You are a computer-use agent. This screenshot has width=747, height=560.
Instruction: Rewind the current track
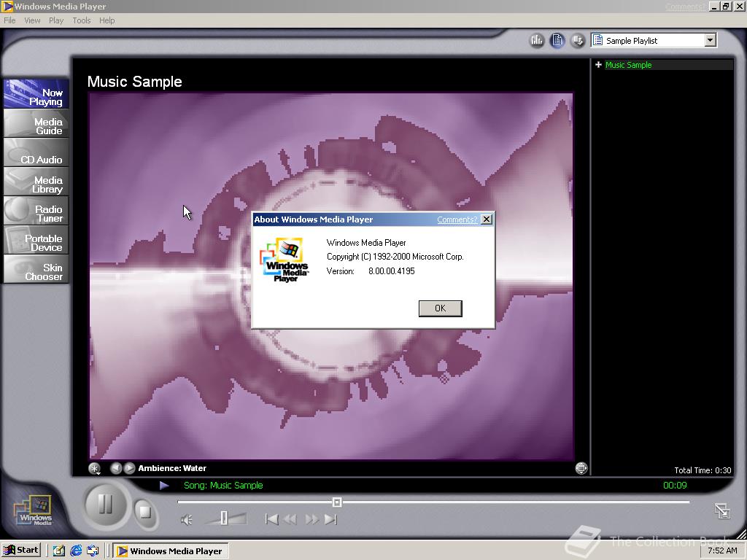(290, 519)
